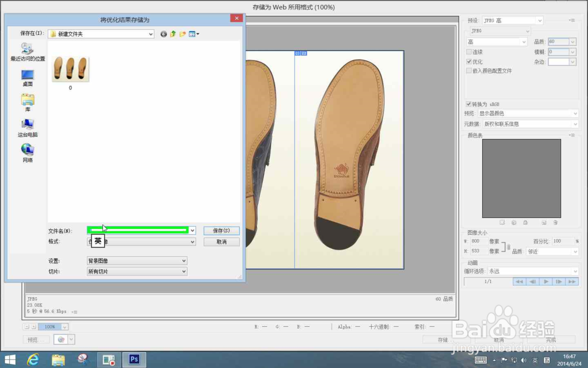588x368 pixels.
Task: Click the 百分比 field showing 100
Action: click(563, 241)
